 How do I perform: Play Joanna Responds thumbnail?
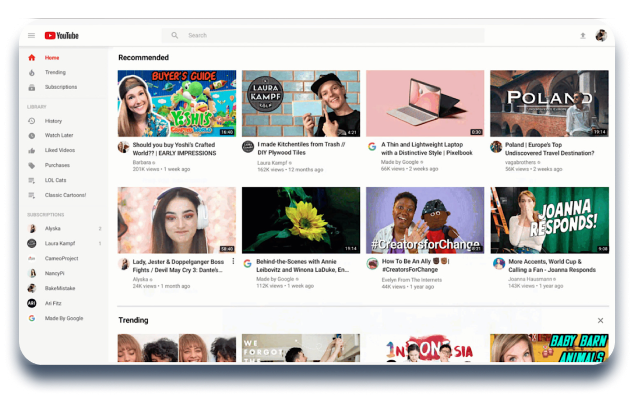(549, 220)
